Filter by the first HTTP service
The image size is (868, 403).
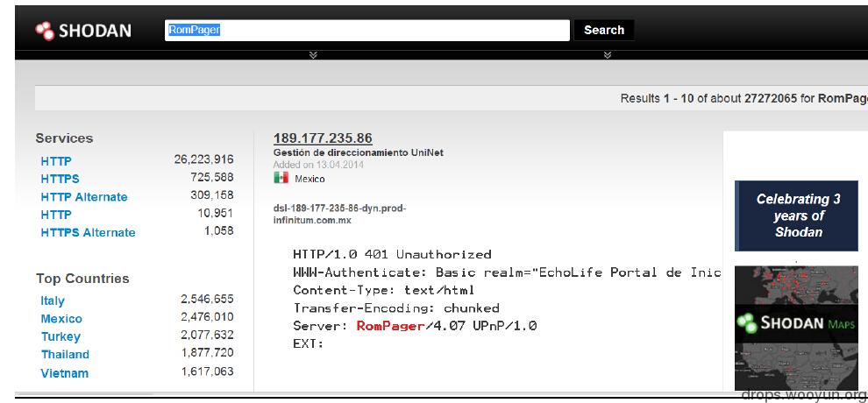[x=56, y=161]
